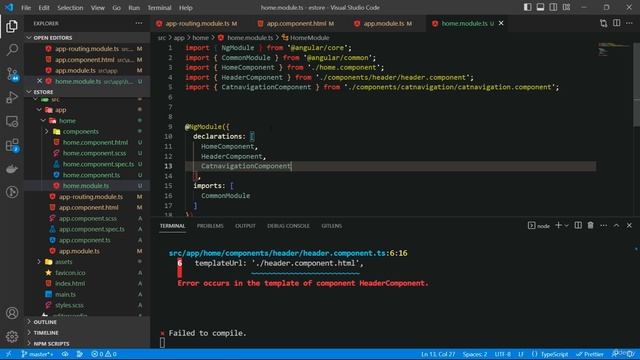Collapse the app folder

click(x=39, y=110)
